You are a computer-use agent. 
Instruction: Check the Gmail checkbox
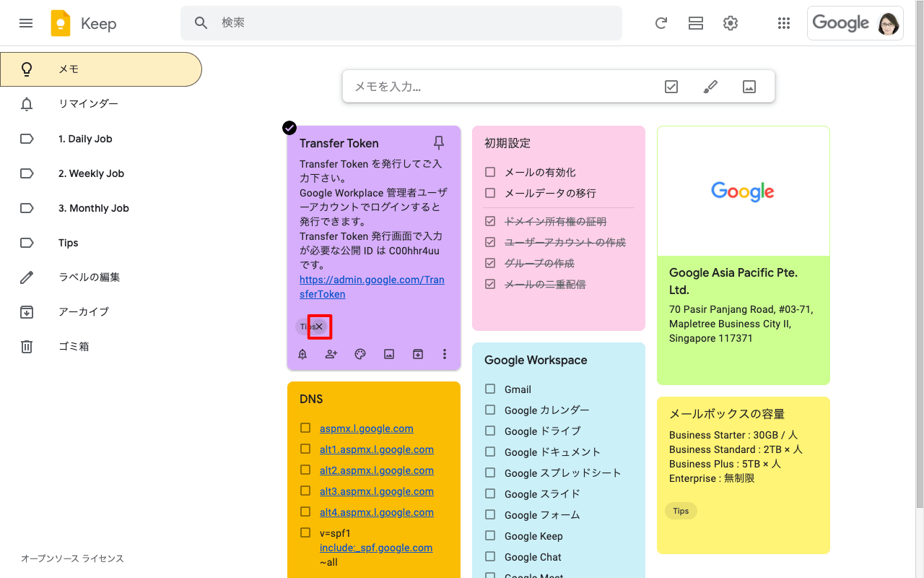pyautogui.click(x=490, y=389)
